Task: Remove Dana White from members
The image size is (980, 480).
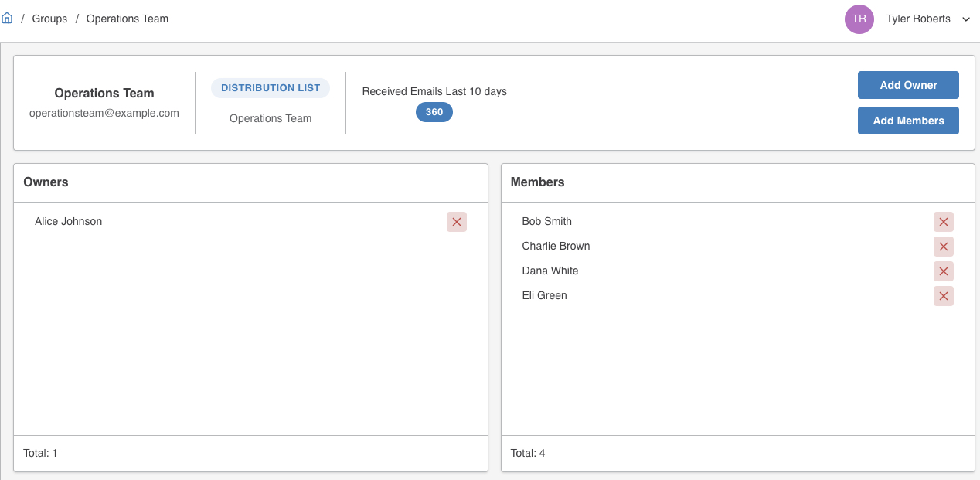Action: coord(944,271)
